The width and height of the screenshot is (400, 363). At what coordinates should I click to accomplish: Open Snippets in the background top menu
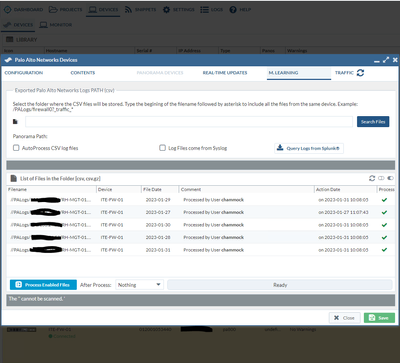pyautogui.click(x=140, y=10)
